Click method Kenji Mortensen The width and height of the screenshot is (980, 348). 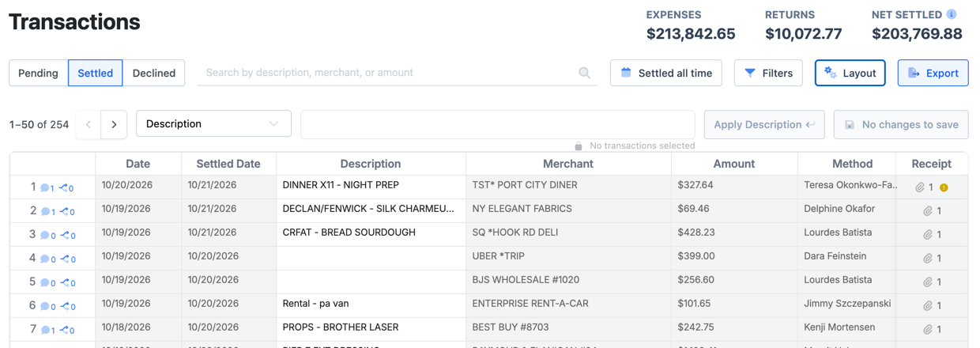839,327
